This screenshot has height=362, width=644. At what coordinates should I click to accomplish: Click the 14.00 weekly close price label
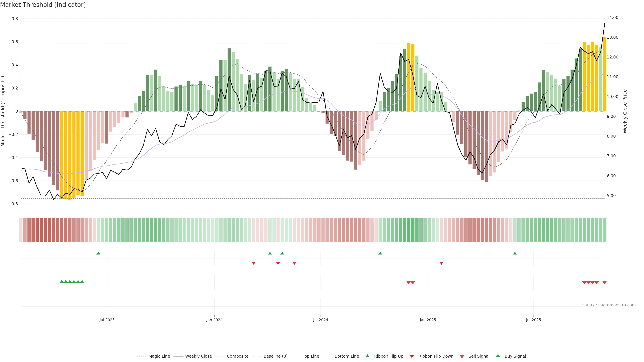(612, 17)
